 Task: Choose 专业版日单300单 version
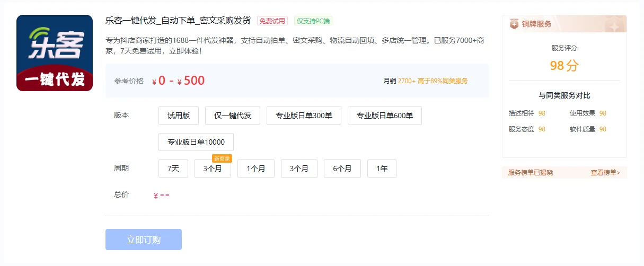[x=304, y=116]
